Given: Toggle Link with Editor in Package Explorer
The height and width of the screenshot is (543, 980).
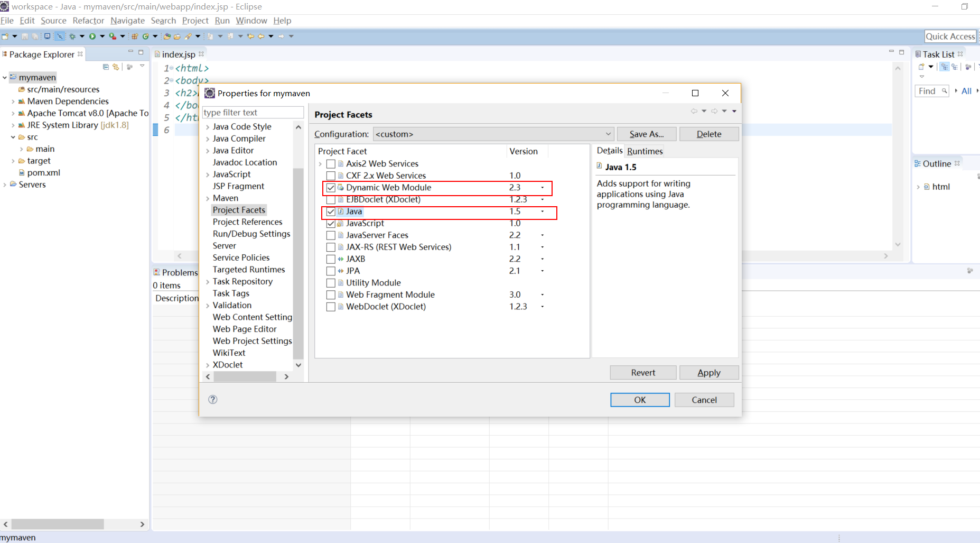Looking at the screenshot, I should click(116, 67).
